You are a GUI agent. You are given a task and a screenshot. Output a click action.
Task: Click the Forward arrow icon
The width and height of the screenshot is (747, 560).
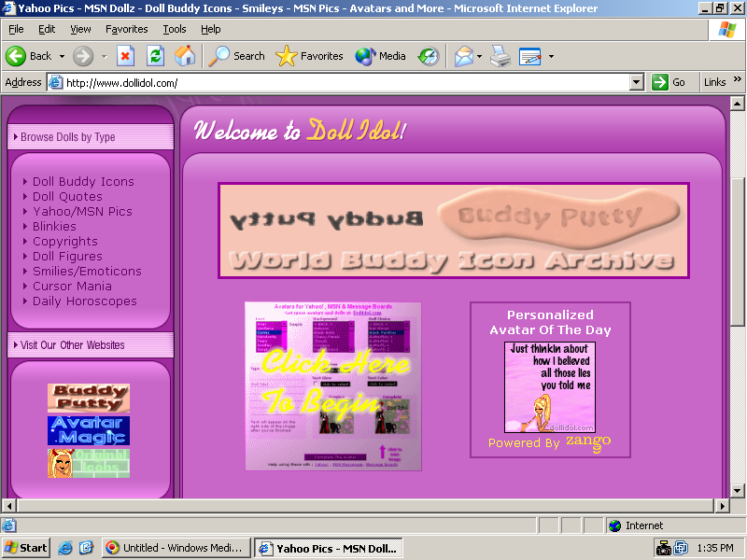[83, 56]
